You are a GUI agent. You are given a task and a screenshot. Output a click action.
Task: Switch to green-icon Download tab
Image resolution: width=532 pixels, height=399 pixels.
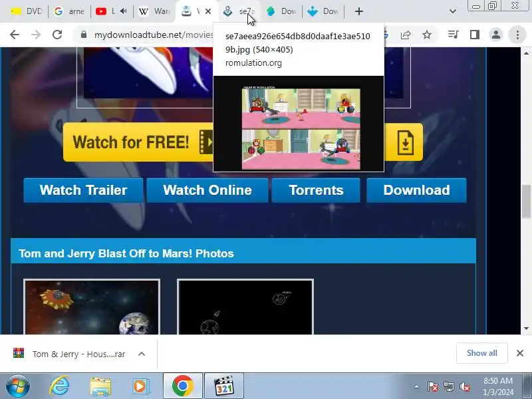(281, 11)
